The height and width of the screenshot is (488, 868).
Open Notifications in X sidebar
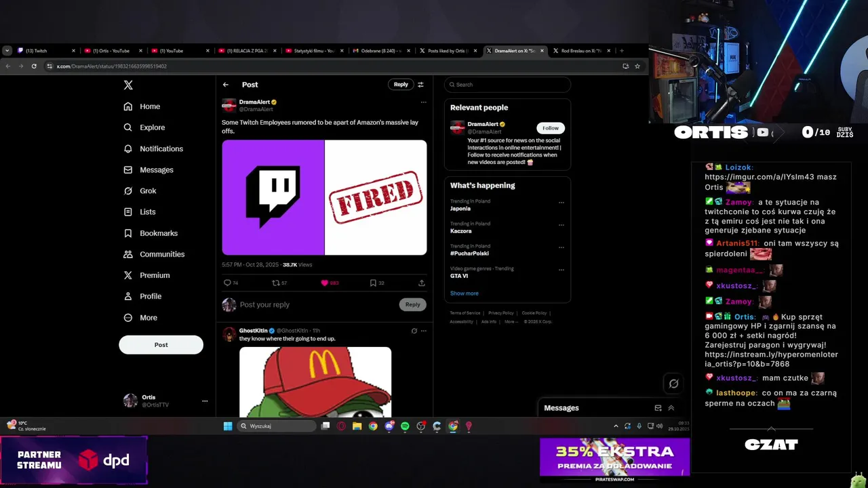(x=153, y=148)
